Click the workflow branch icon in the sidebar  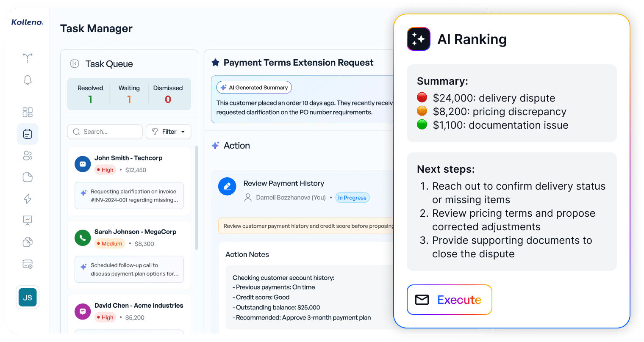(x=28, y=58)
